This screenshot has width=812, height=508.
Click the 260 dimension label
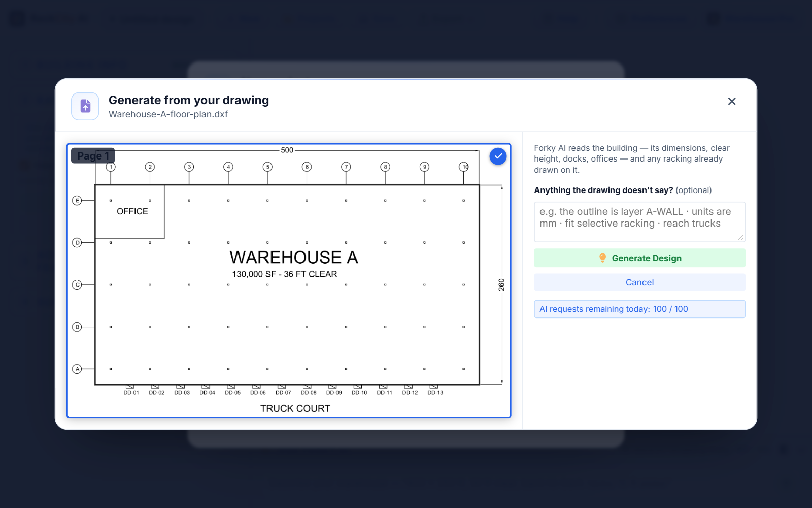click(x=501, y=284)
